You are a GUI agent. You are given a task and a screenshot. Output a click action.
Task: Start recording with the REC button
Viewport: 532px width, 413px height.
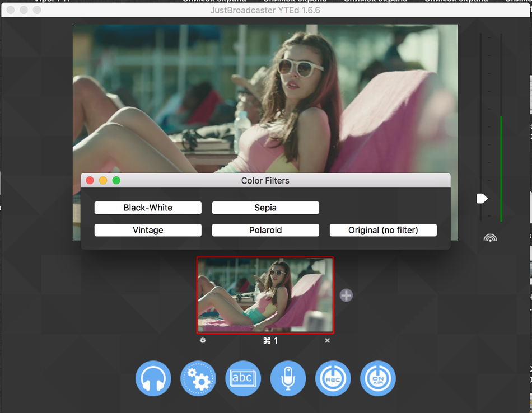point(333,378)
